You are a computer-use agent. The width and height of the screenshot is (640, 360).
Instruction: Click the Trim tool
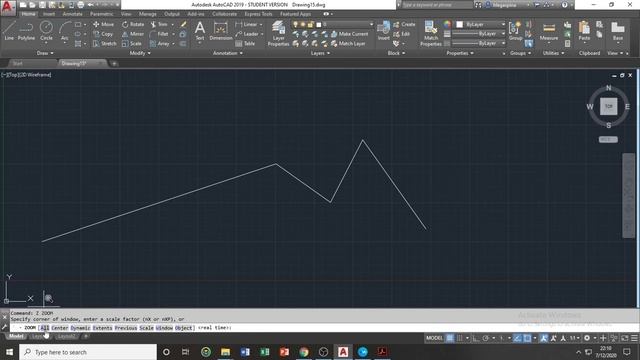(159, 24)
